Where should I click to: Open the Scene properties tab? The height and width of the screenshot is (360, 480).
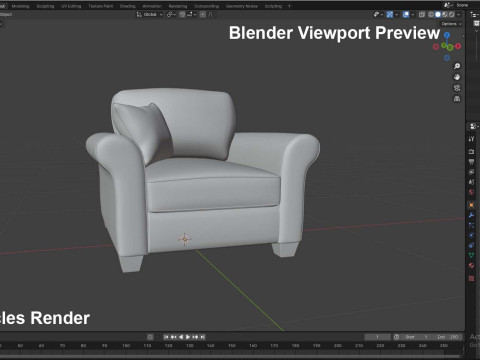471,182
